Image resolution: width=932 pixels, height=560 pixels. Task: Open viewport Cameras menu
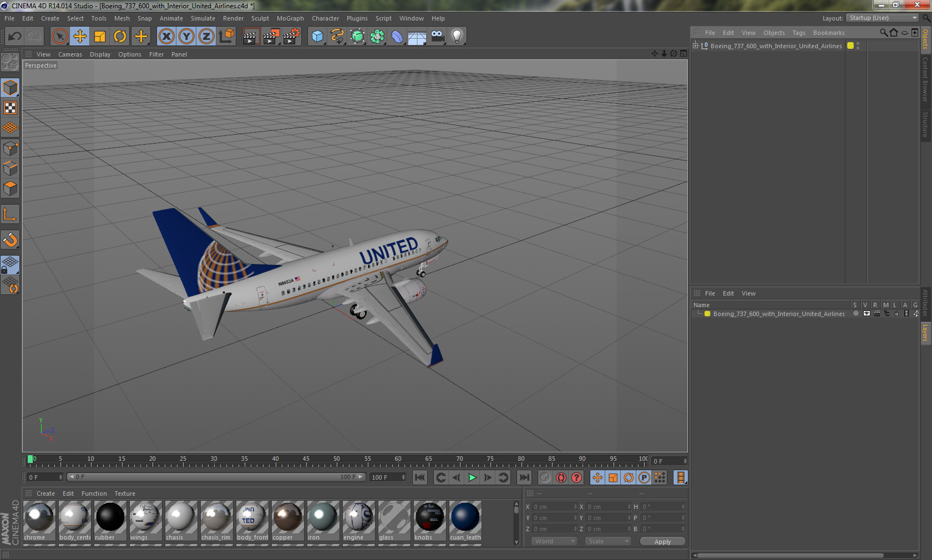click(x=70, y=54)
